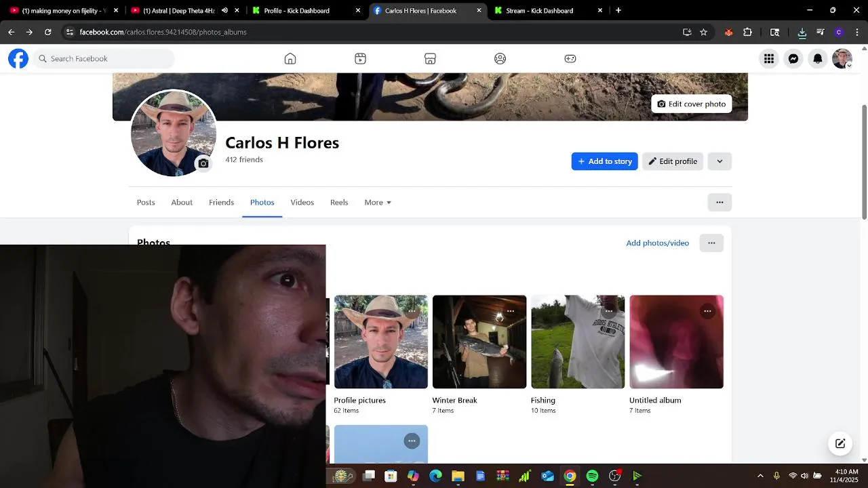Switch to the About tab

182,202
